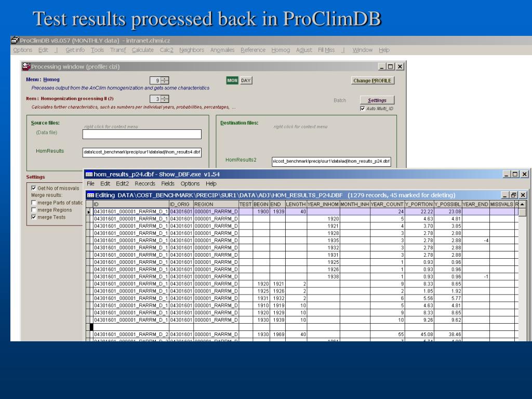532x399 pixels.
Task: Click the empty Data file input field
Action: [x=142, y=134]
